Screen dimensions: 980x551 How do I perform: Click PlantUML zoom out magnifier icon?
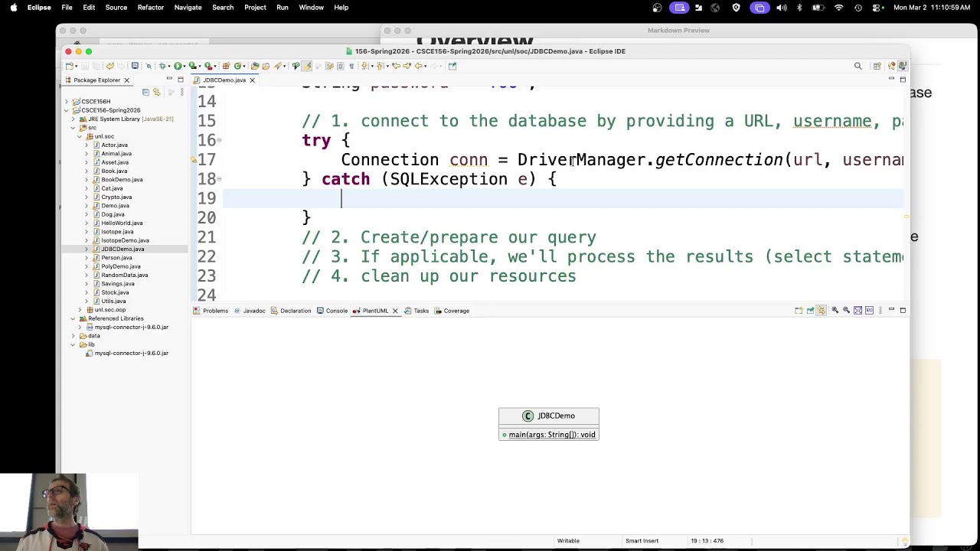coord(847,310)
